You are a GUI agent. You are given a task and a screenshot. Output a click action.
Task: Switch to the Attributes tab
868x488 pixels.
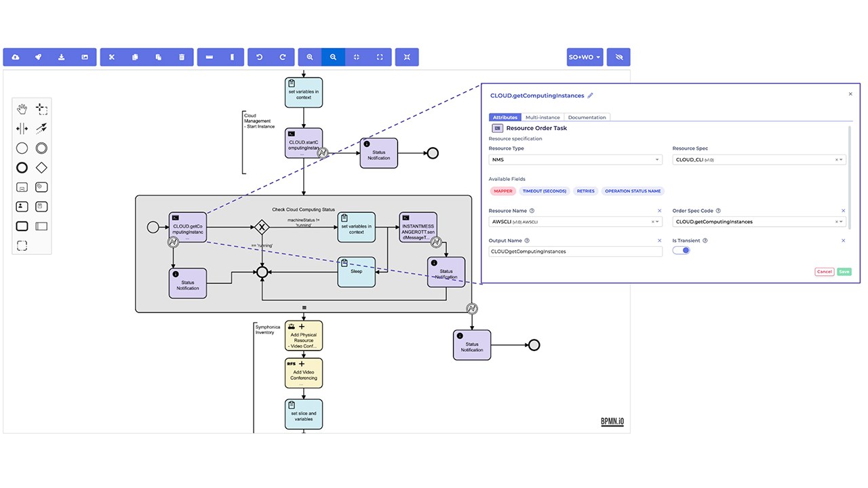coord(505,117)
